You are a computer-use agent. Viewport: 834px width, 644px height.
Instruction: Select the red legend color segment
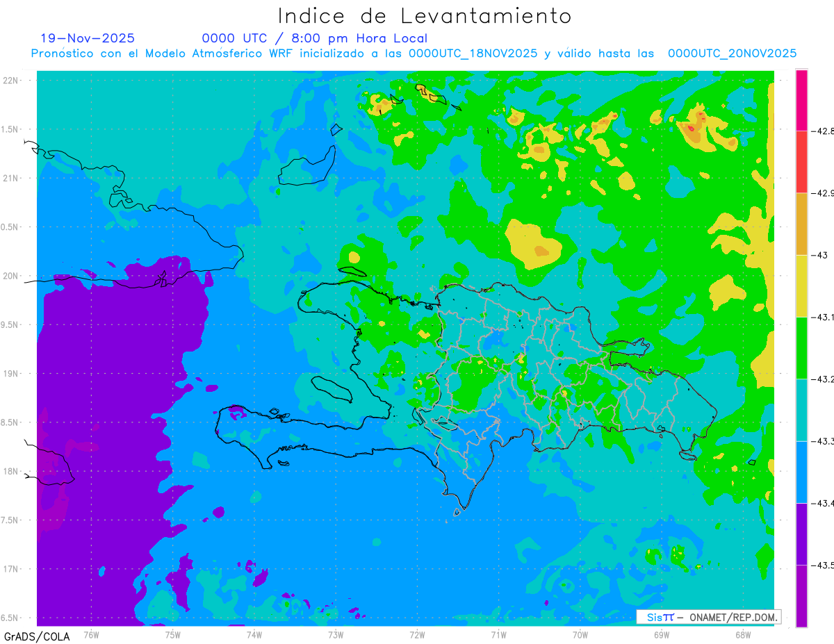pos(801,162)
